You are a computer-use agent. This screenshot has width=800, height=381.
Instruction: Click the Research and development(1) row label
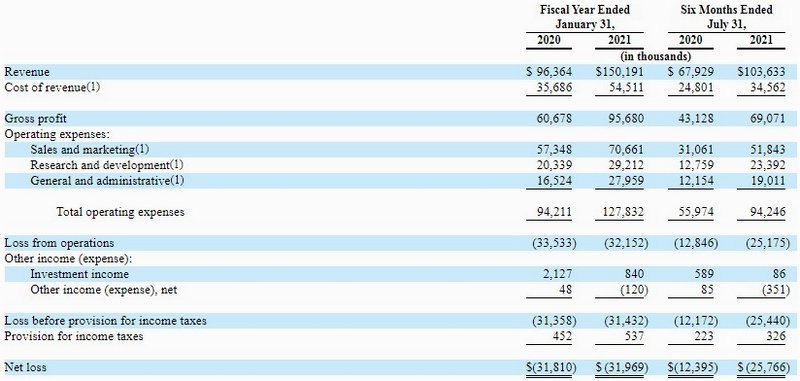point(107,165)
